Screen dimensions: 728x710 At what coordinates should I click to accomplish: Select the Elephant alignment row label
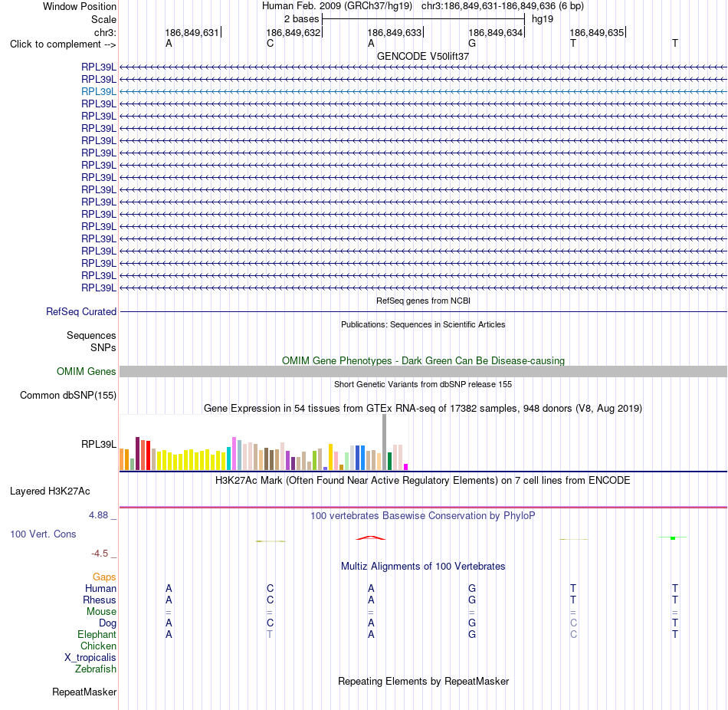coord(97,634)
